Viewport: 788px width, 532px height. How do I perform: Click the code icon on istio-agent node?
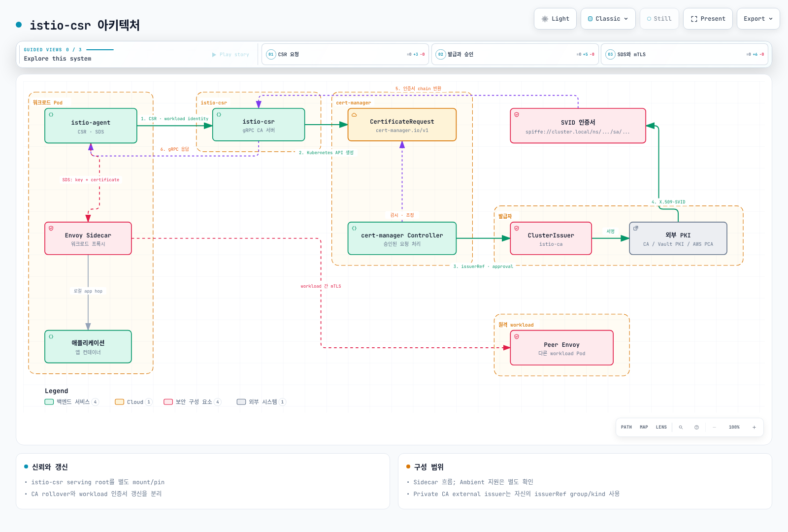51,114
